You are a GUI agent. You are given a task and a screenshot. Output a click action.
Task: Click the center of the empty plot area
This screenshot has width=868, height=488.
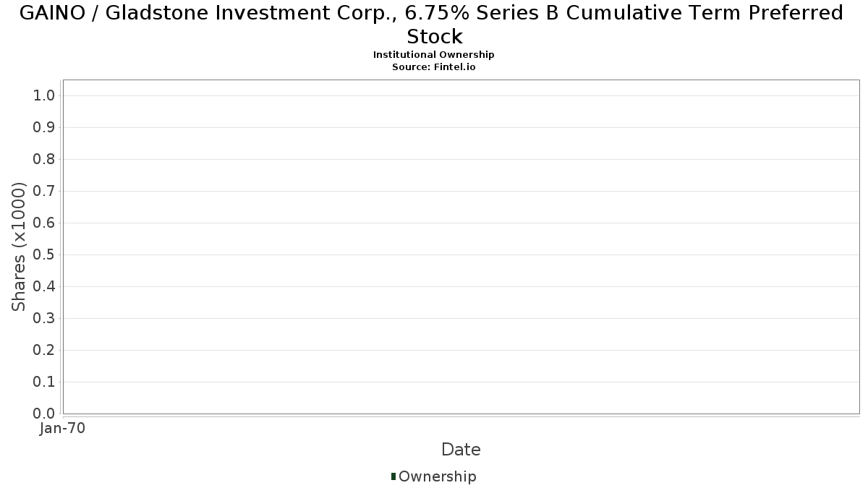(x=461, y=247)
